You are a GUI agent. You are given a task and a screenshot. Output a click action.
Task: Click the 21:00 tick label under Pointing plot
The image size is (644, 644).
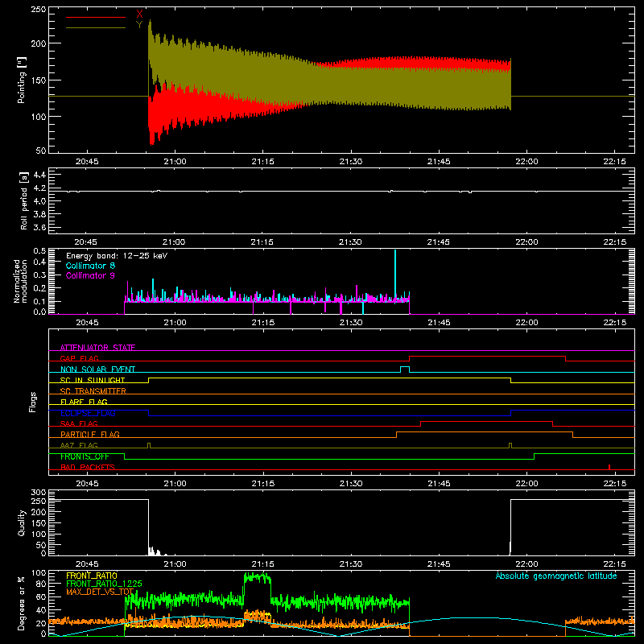[175, 162]
